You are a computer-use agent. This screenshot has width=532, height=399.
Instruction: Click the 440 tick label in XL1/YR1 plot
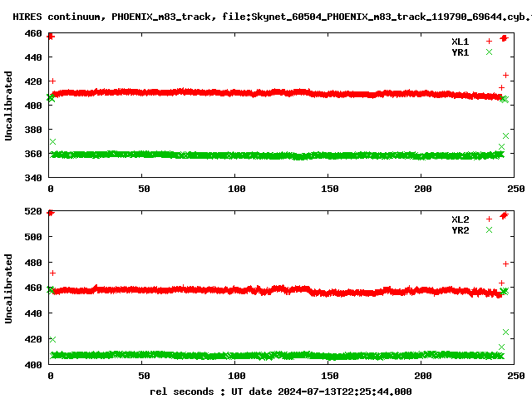(33, 57)
